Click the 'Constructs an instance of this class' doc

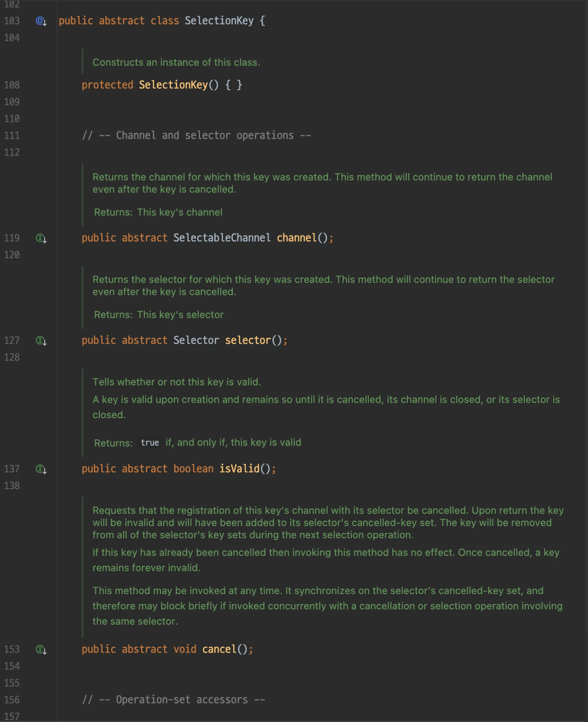[x=176, y=62]
